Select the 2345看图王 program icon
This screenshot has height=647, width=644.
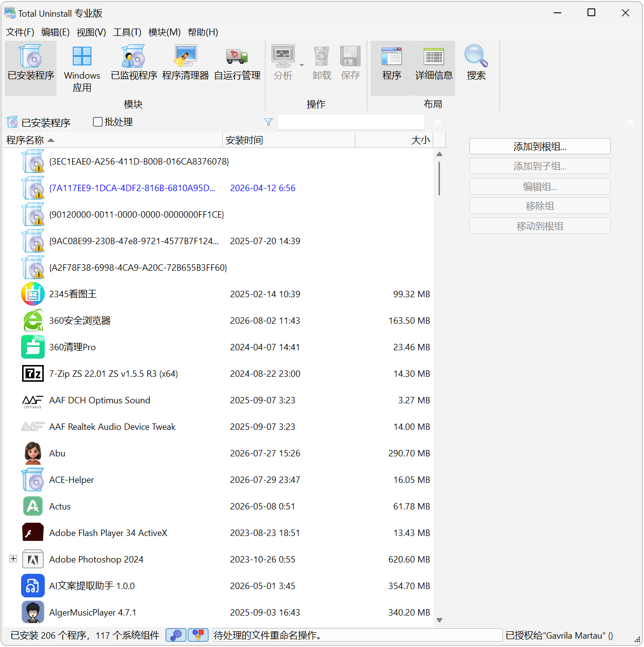(x=33, y=294)
